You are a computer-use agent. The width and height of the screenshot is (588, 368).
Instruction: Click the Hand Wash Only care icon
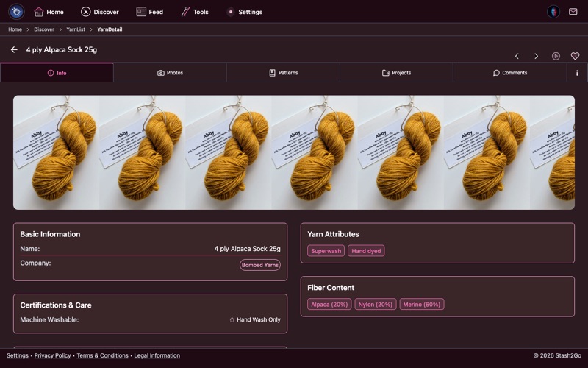pos(232,320)
